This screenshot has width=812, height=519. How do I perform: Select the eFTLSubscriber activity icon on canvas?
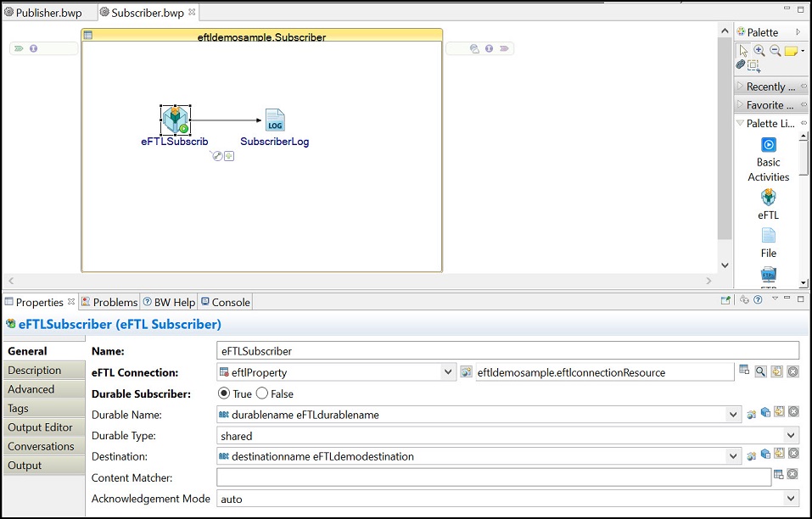(176, 120)
